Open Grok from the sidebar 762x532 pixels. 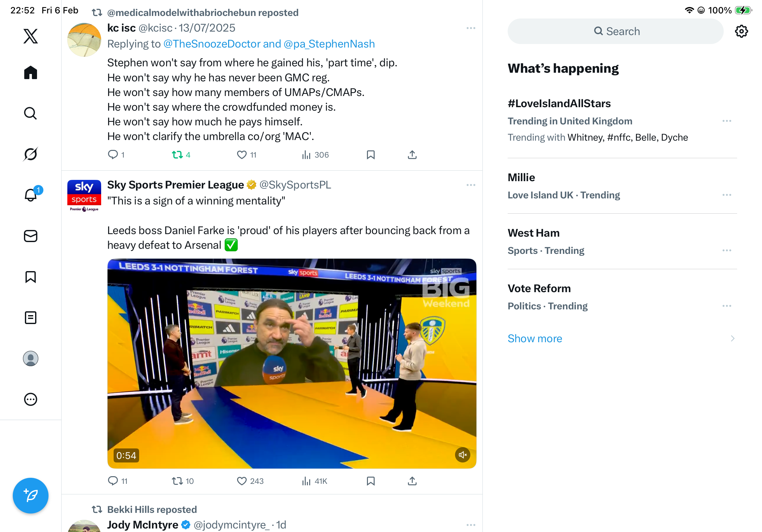click(x=31, y=154)
